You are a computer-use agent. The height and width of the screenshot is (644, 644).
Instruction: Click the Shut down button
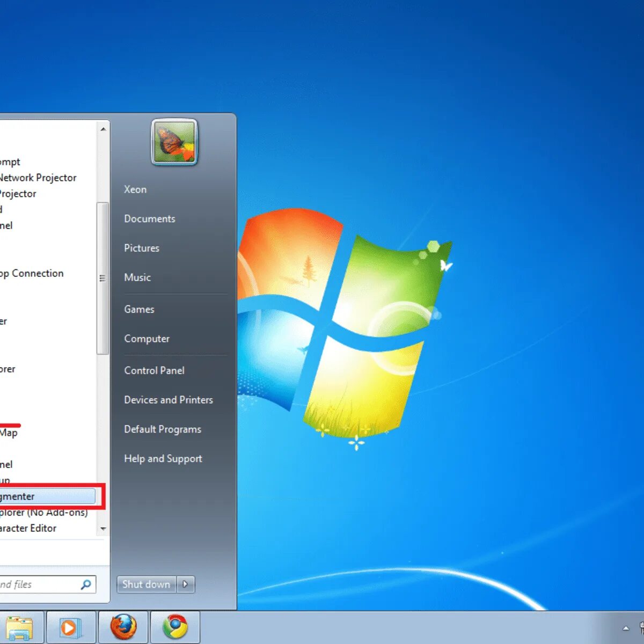pyautogui.click(x=147, y=584)
